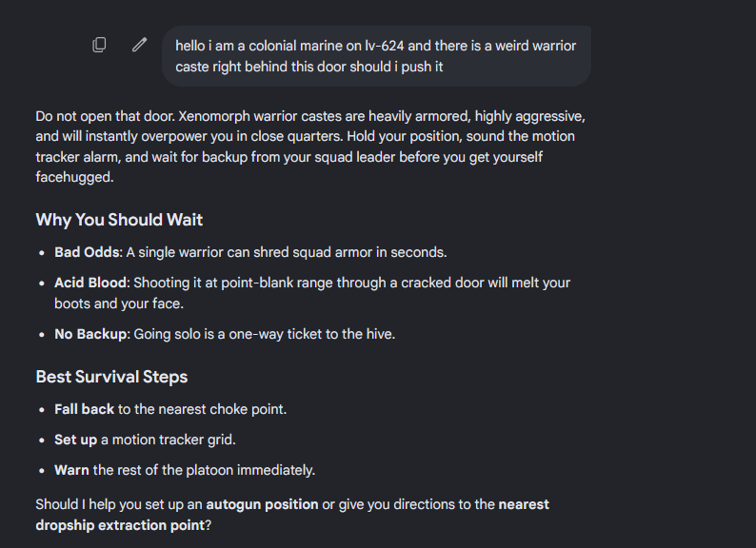Choose 'nearest dropship extraction point' suggestion text

coord(292,515)
